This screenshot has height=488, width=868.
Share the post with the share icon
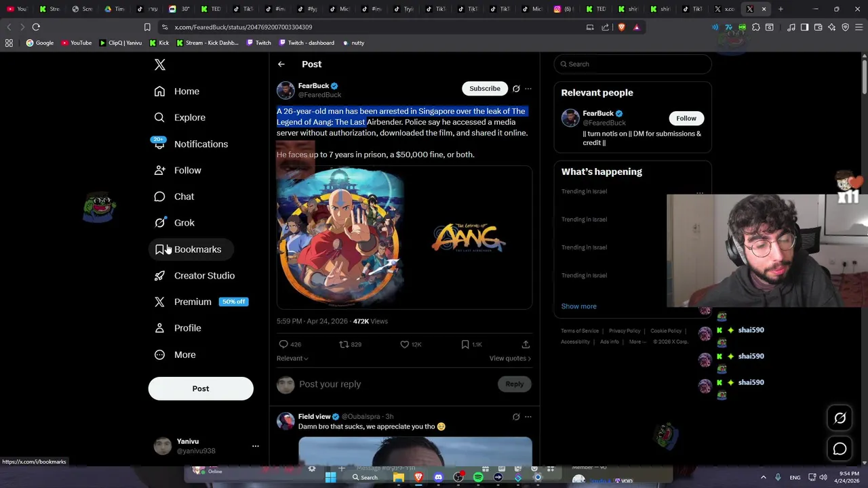[x=526, y=344]
